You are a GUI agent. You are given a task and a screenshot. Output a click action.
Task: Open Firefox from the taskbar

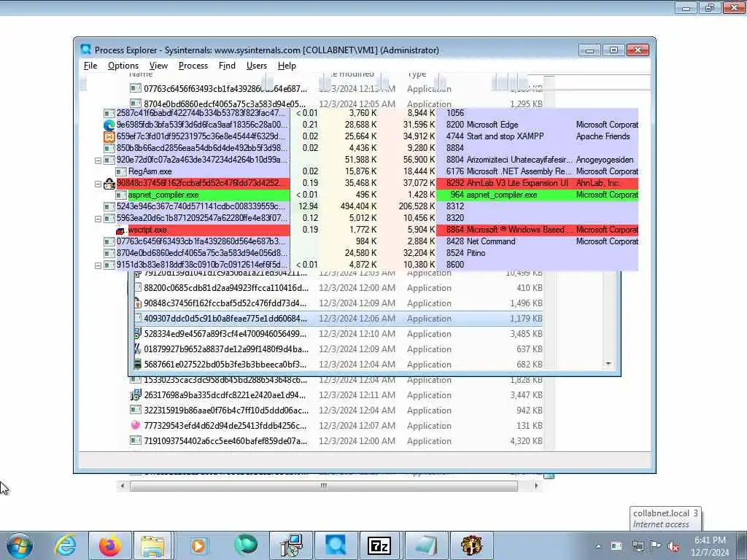click(109, 545)
